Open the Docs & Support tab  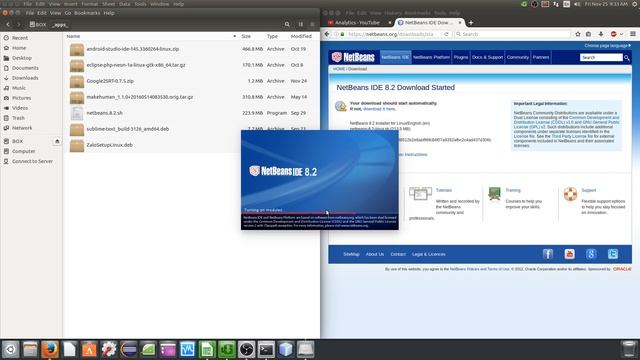pos(487,57)
